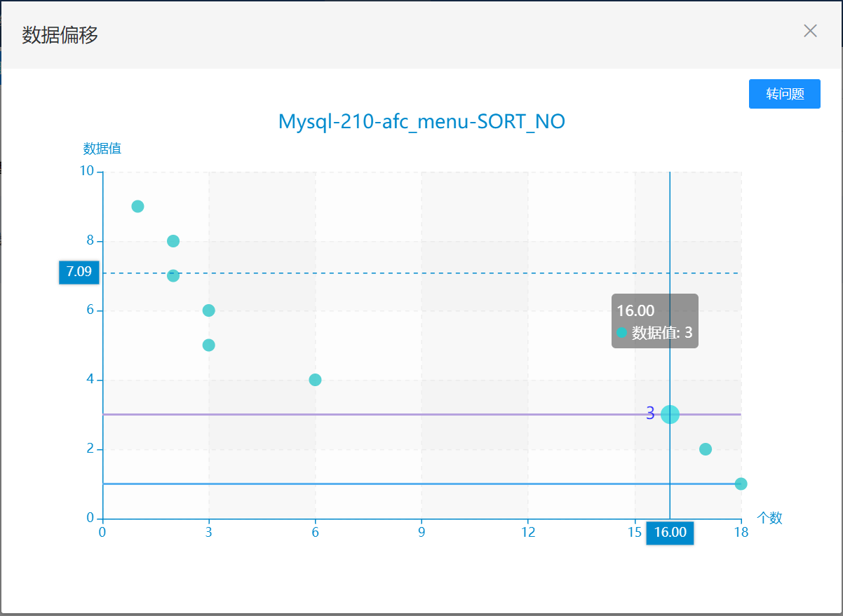
Task: Click the 个数 x-axis name
Action: pos(769,518)
